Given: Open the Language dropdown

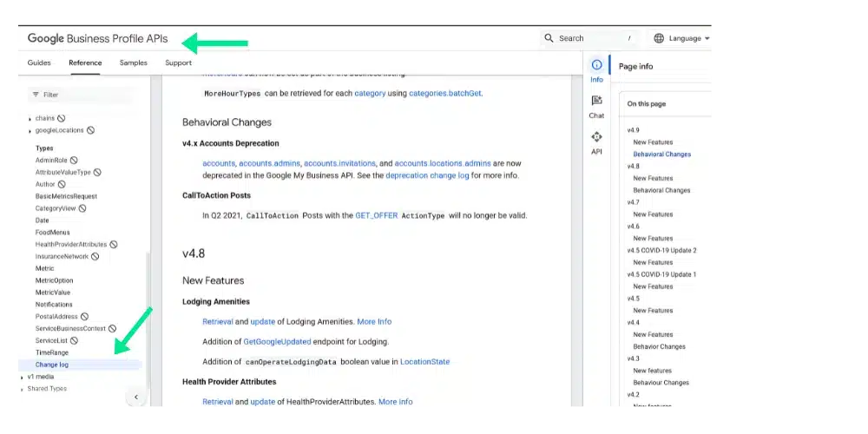Looking at the screenshot, I should tap(682, 38).
